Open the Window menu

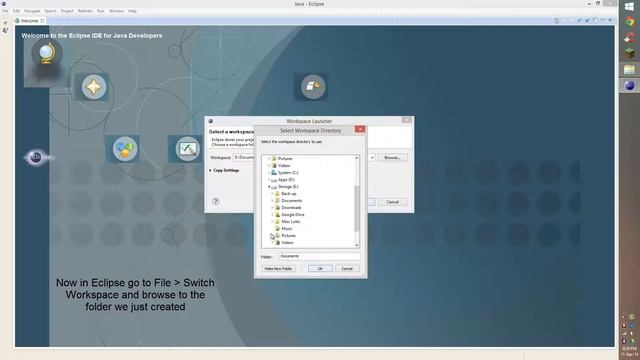(x=116, y=11)
